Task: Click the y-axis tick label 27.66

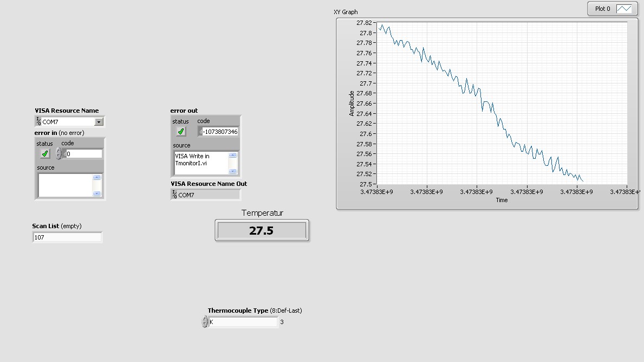Action: (364, 104)
